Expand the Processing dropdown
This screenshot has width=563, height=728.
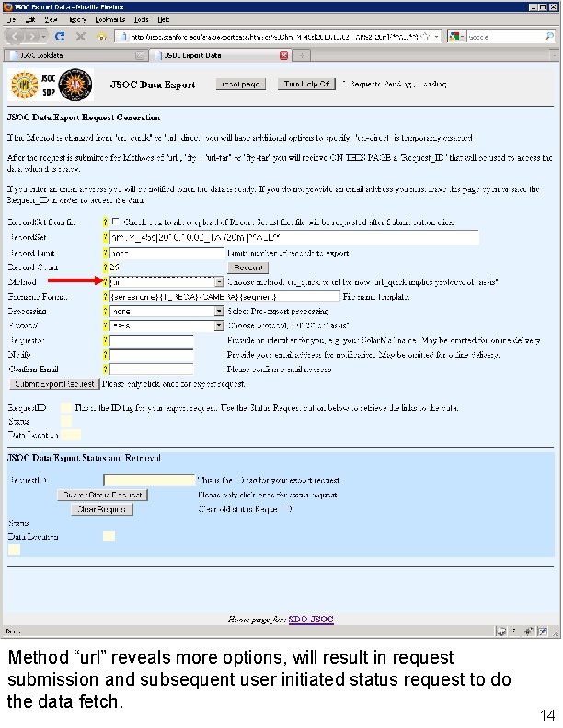[x=219, y=311]
